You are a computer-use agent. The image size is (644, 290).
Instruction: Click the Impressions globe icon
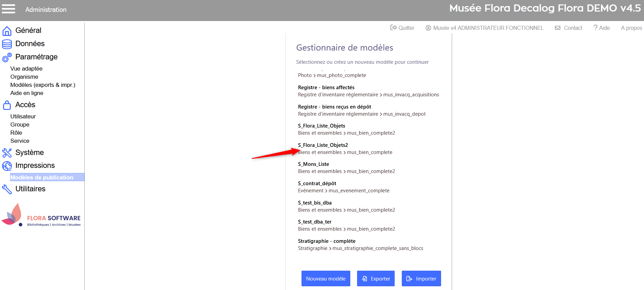pos(7,166)
